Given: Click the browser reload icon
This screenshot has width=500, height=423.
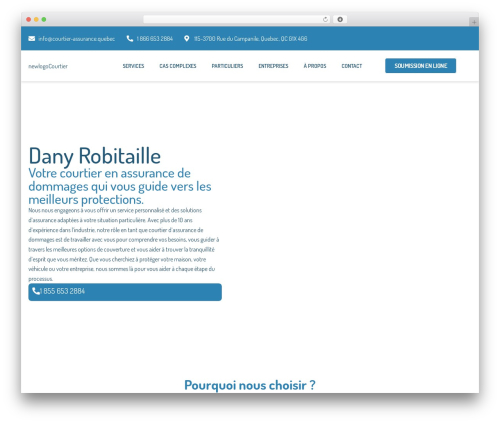Looking at the screenshot, I should pos(325,19).
